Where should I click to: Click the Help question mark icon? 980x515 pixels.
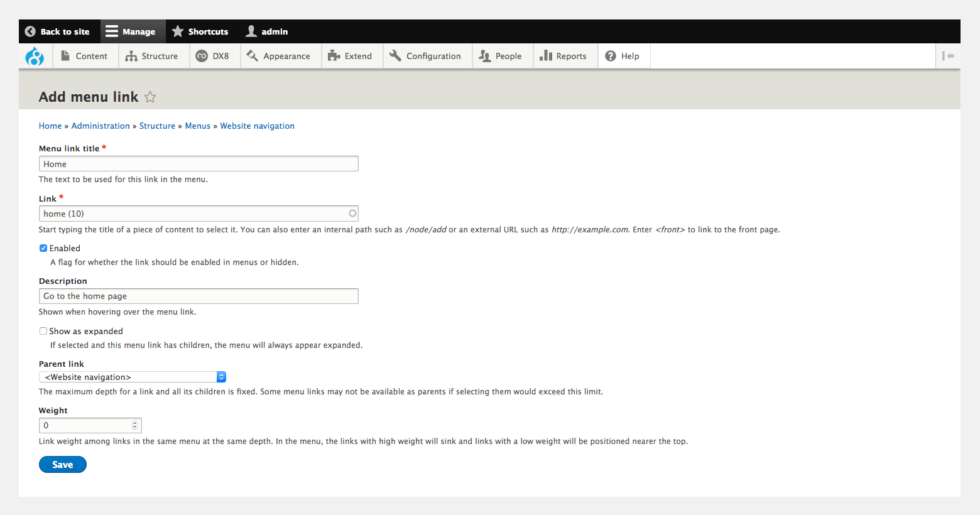coord(611,56)
